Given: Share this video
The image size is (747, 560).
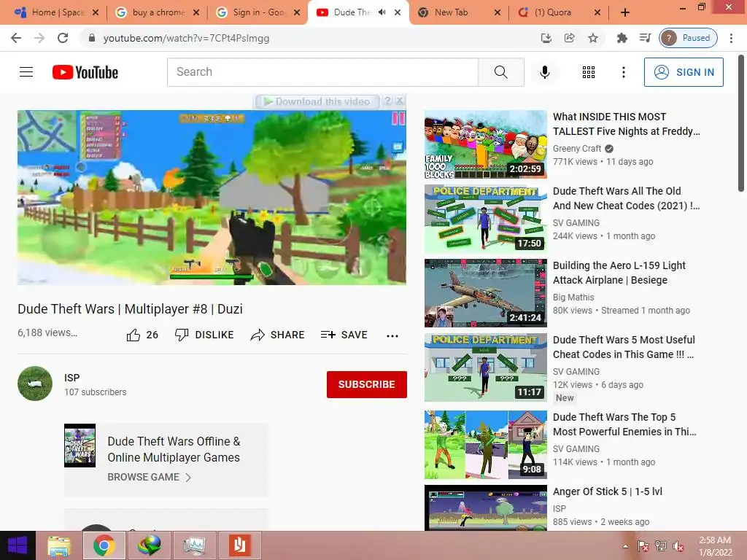Looking at the screenshot, I should click(x=277, y=335).
